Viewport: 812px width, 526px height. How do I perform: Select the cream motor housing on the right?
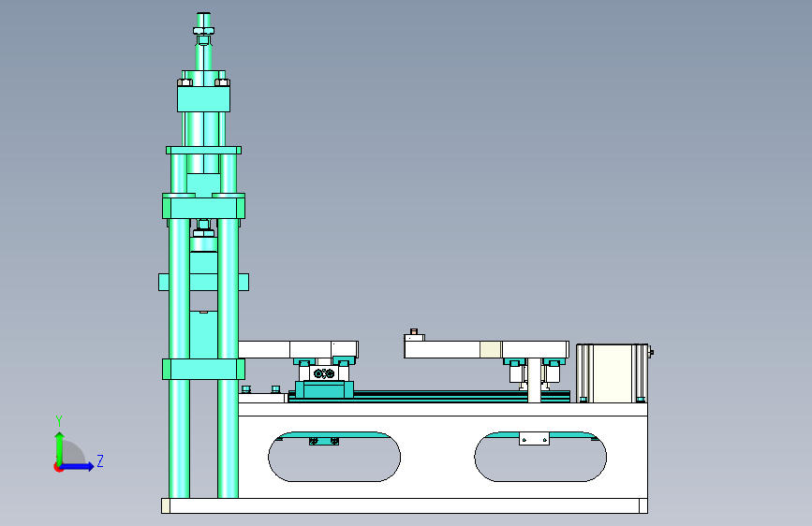(x=613, y=373)
